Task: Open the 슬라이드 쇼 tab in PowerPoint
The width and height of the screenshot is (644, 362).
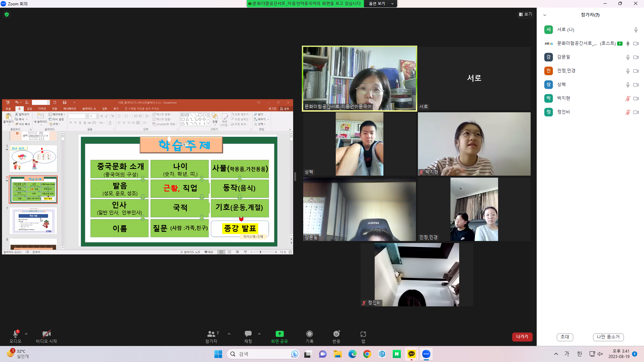Action: (x=89, y=109)
